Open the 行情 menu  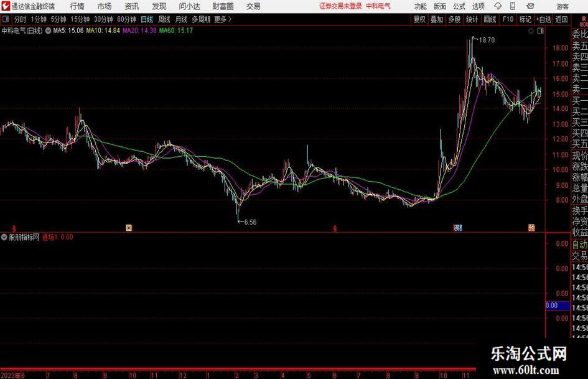77,6
